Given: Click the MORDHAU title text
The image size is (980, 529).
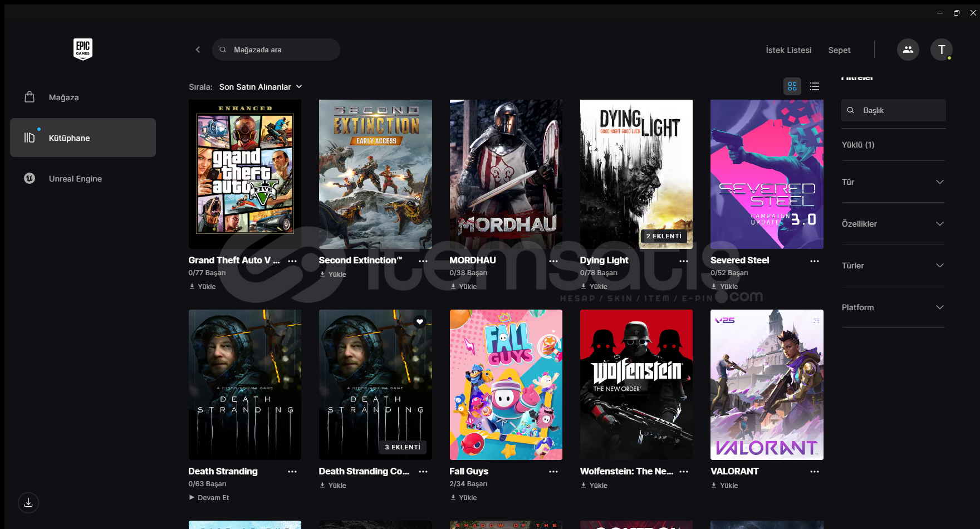Looking at the screenshot, I should click(x=473, y=260).
